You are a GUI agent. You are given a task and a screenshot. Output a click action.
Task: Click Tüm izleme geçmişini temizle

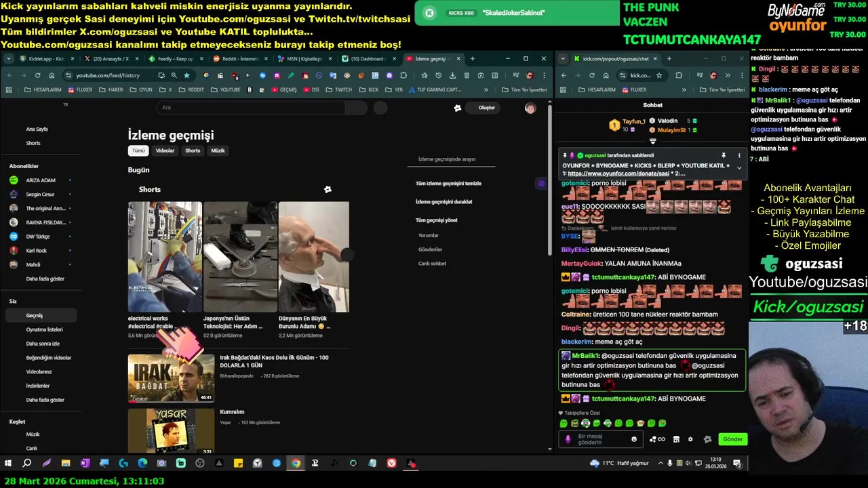[448, 184]
